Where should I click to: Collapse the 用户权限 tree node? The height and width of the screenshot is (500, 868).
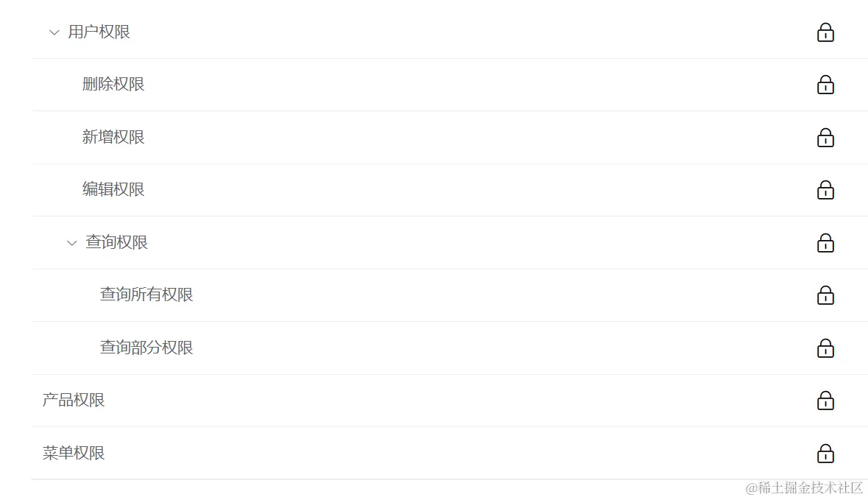pyautogui.click(x=54, y=32)
